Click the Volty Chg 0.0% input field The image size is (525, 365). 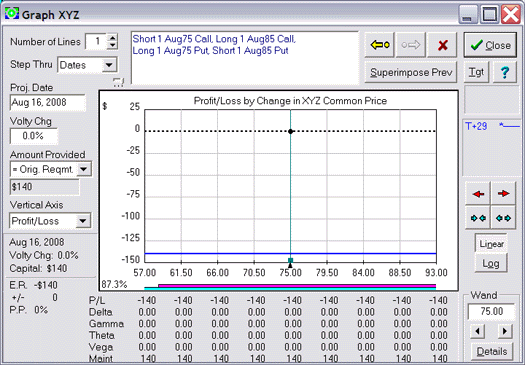pos(33,136)
